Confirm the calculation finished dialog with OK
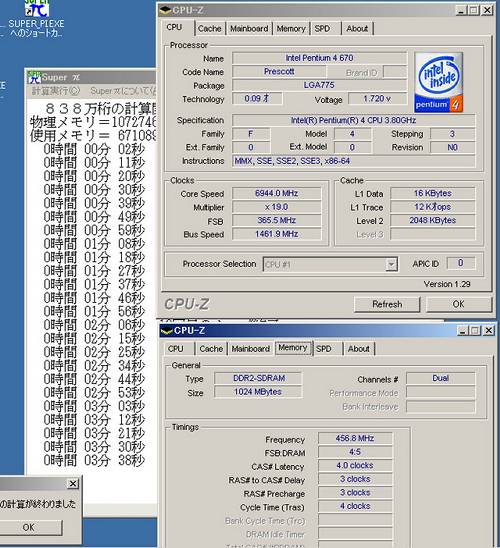 pyautogui.click(x=28, y=527)
